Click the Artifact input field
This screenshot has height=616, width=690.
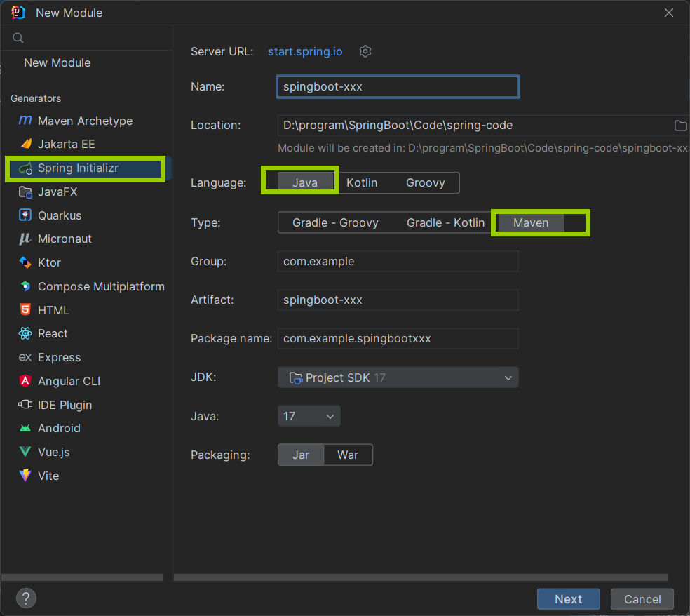click(398, 300)
